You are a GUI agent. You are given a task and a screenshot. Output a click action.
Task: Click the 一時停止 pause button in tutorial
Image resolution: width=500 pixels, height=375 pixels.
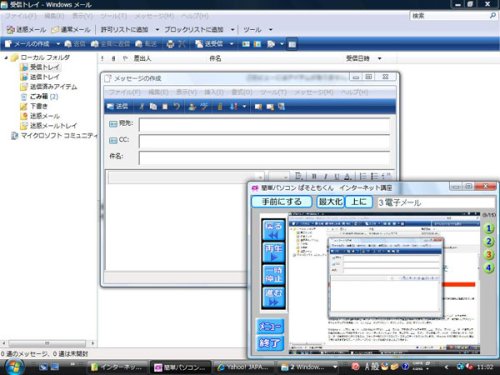click(274, 275)
